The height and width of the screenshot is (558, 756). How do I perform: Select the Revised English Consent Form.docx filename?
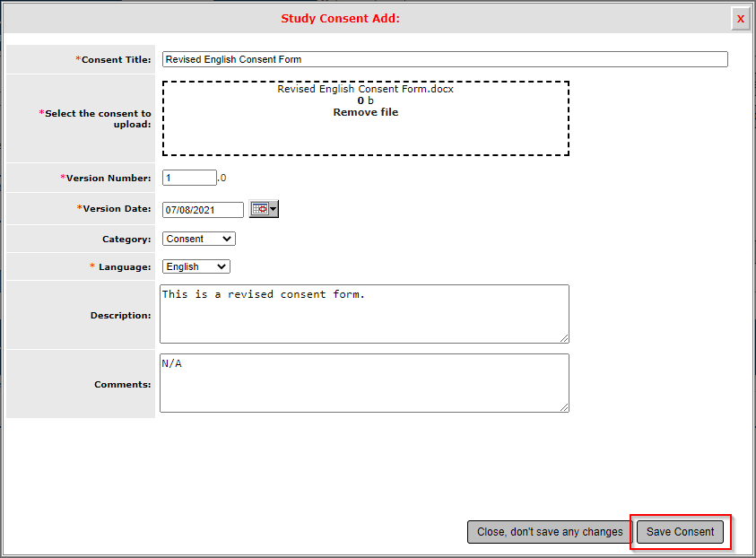pyautogui.click(x=366, y=89)
